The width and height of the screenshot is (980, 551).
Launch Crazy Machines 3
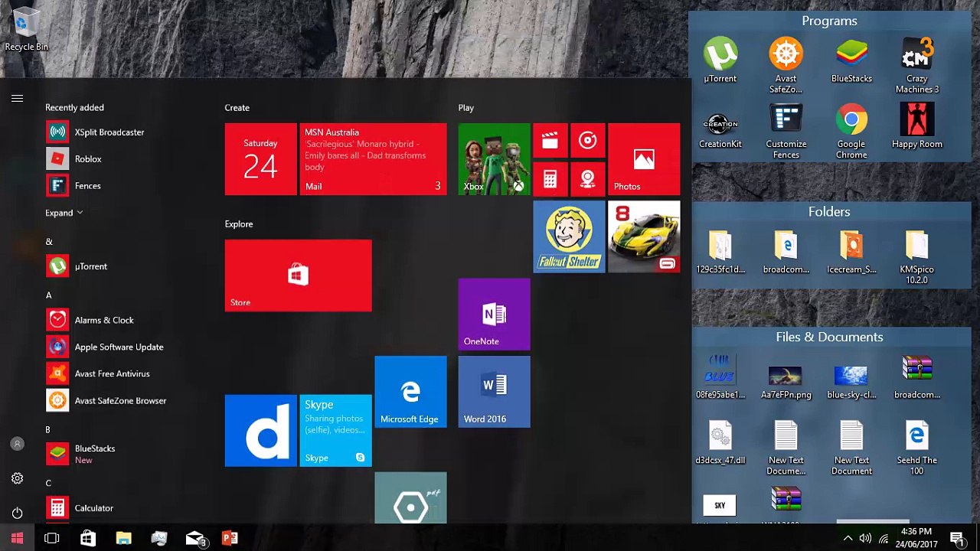pyautogui.click(x=916, y=66)
